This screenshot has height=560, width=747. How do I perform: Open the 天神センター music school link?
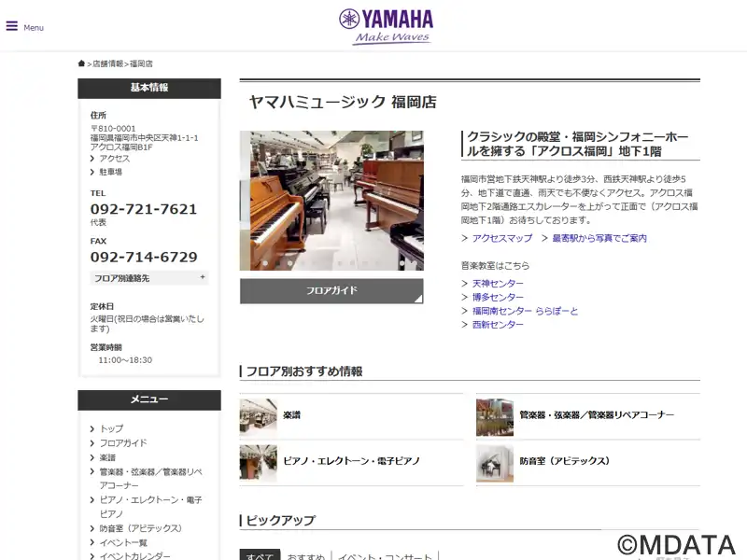pos(498,284)
